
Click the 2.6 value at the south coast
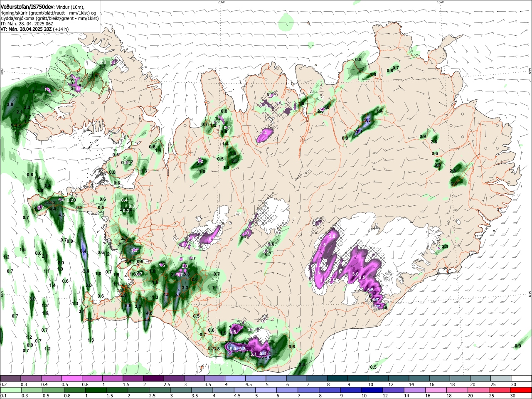(302, 365)
